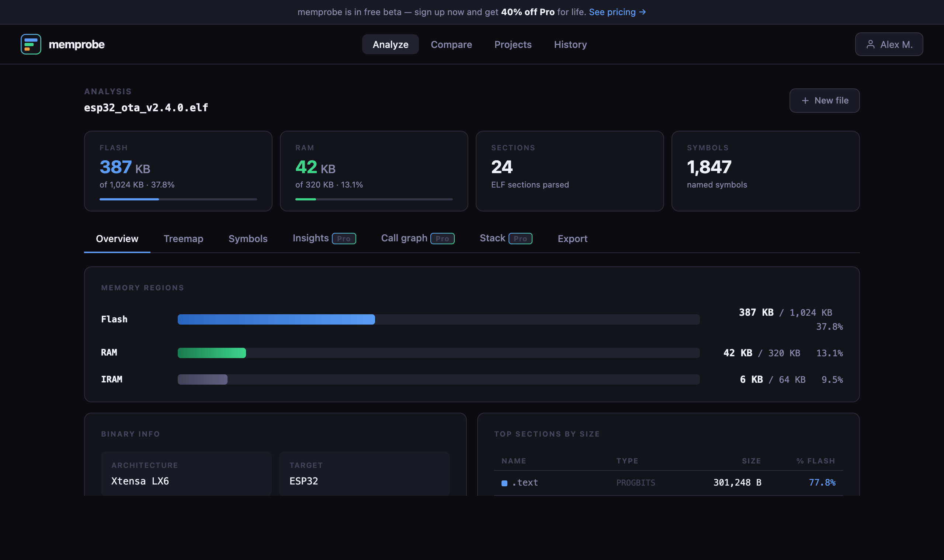Click the RAM 42 KB summary card
Image resolution: width=944 pixels, height=560 pixels.
point(374,171)
